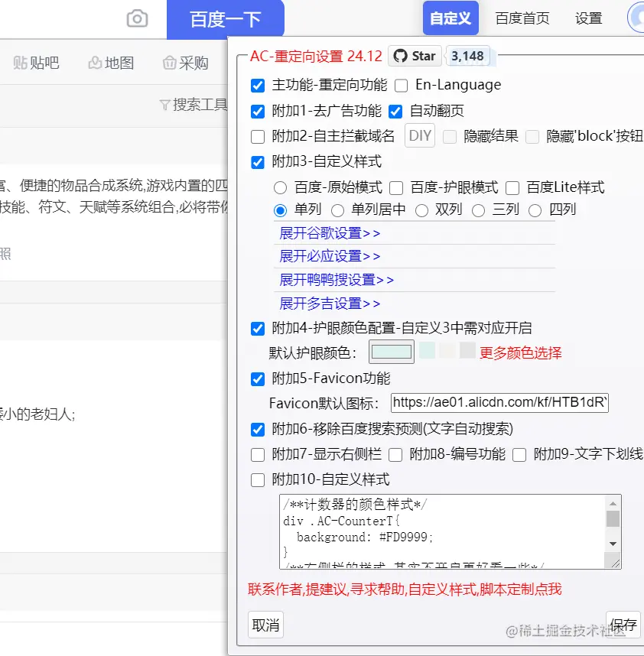Open the 设置 menu
This screenshot has height=656, width=644.
(588, 18)
